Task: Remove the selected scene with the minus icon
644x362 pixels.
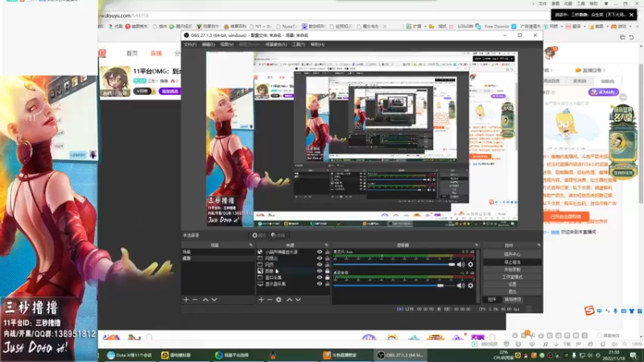Action: 195,299
